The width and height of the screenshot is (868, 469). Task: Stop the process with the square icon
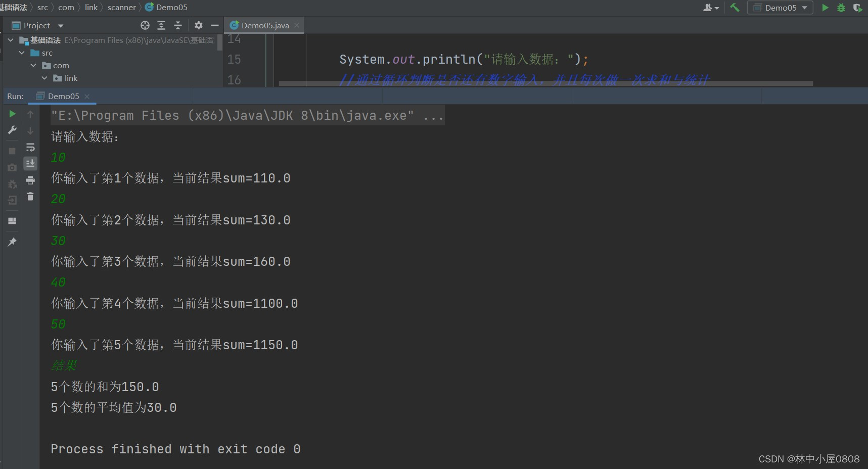[12, 151]
